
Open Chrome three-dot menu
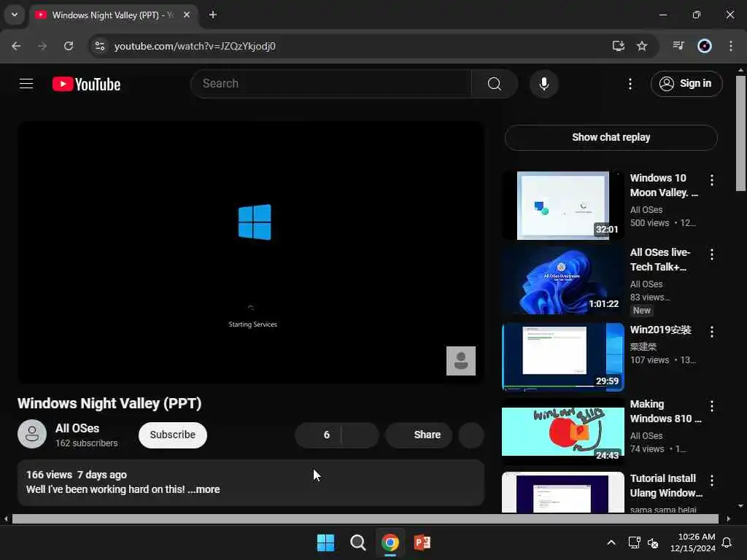tap(731, 46)
